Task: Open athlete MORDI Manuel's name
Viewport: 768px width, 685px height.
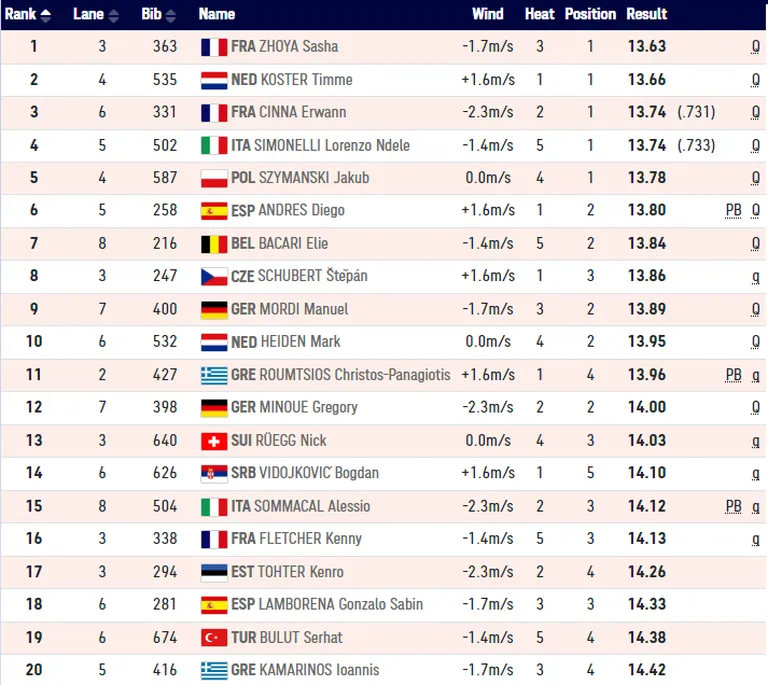Action: (303, 309)
